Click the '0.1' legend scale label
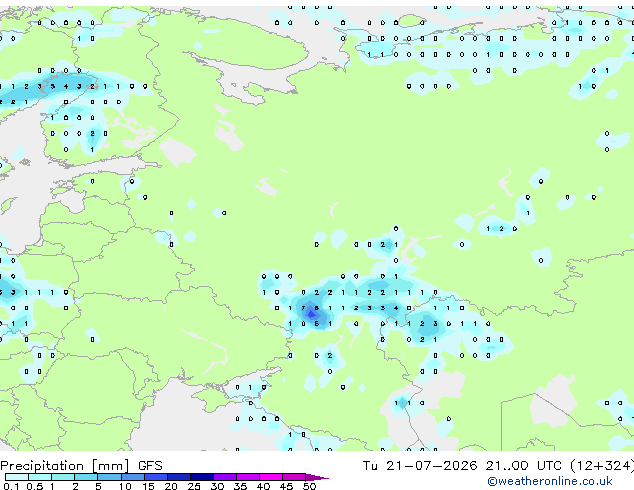The image size is (634, 490). click(x=11, y=486)
